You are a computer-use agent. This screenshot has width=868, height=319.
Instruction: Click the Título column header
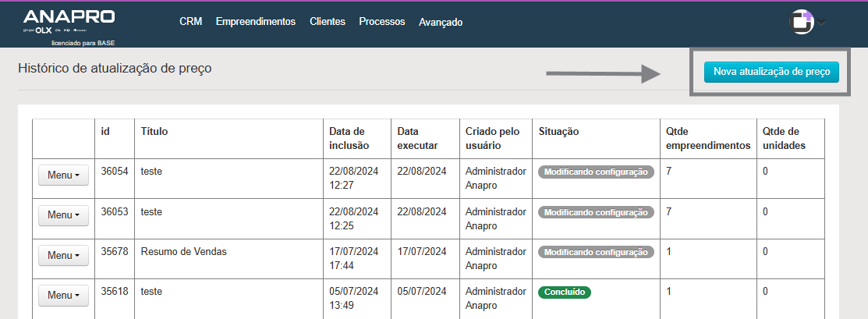pos(154,132)
